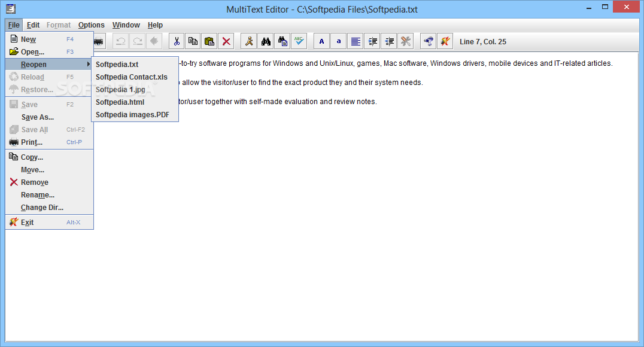Minimize the MultiText Editor window
Screen dimensions: 644x347
589,7
